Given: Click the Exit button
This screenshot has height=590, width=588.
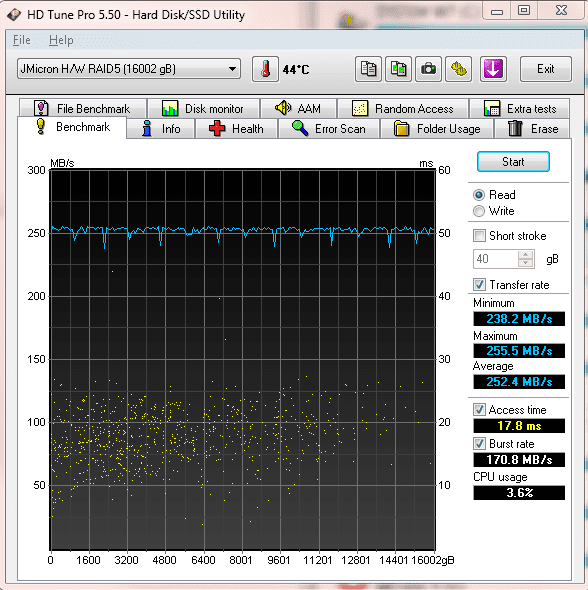Looking at the screenshot, I should point(545,69).
